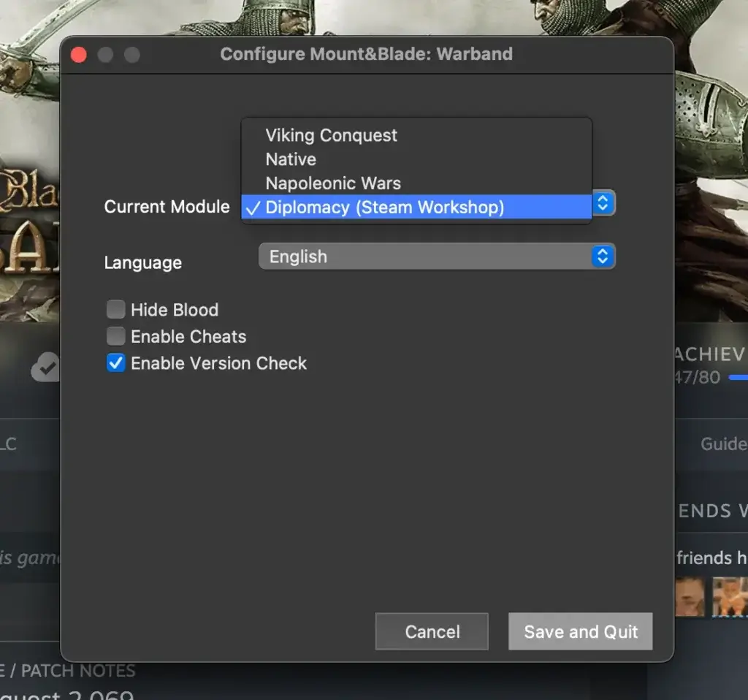Click the 'Language' label text

[x=143, y=262]
